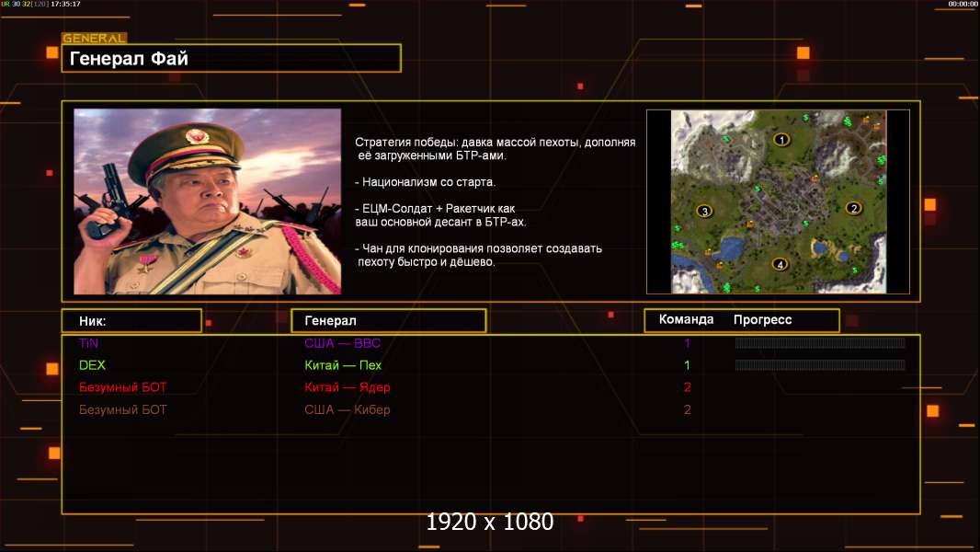The height and width of the screenshot is (552, 980).
Task: Click the strategy description text
Action: click(x=495, y=201)
